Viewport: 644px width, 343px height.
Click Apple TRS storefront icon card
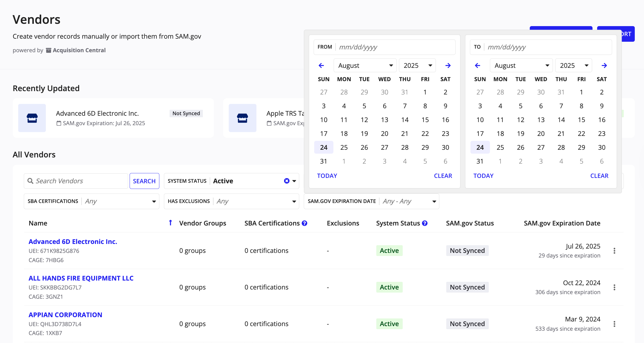coord(243,118)
